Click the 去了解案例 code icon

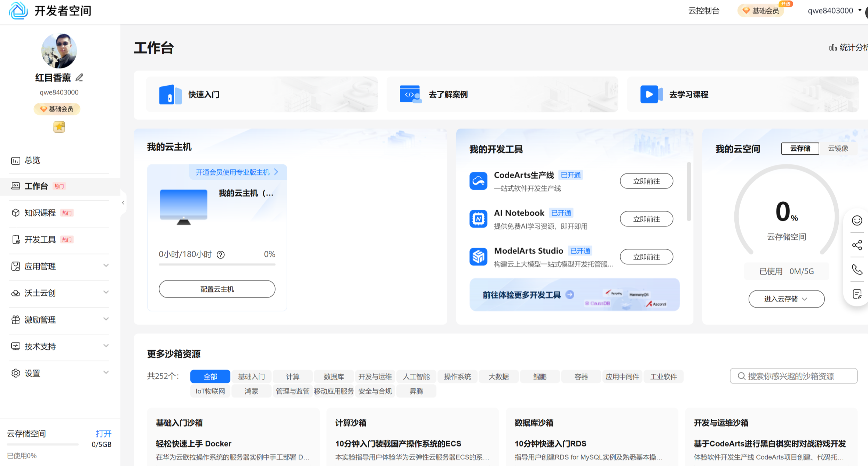(411, 94)
